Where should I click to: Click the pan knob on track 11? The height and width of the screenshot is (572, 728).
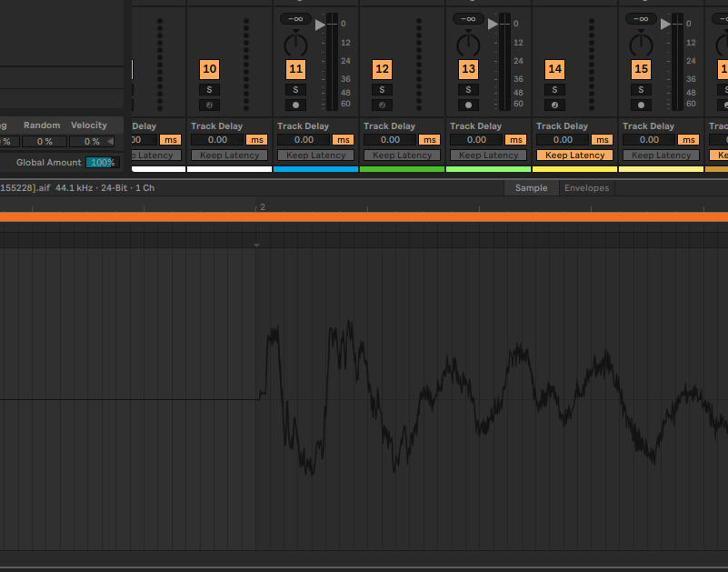click(x=295, y=44)
